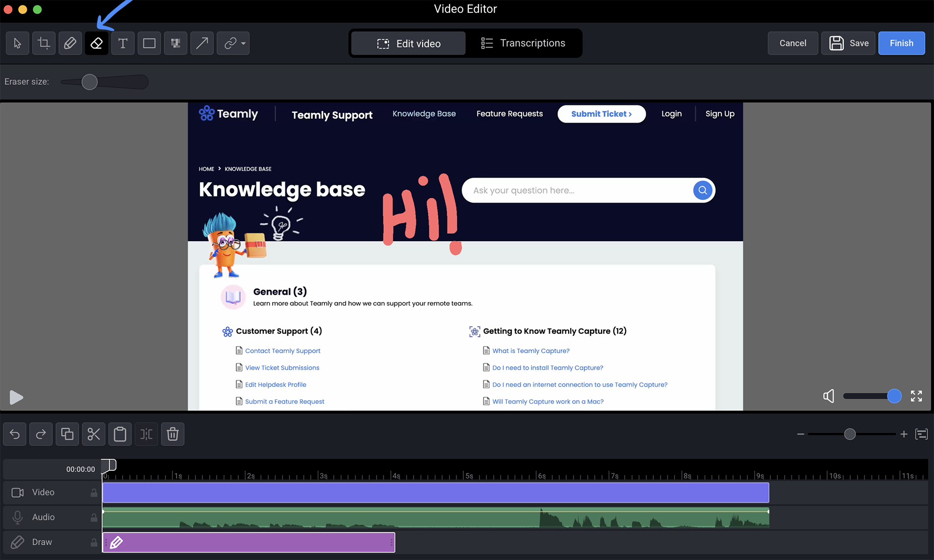This screenshot has height=560, width=934.
Task: Zoom out timeline with minus icon
Action: (x=801, y=434)
